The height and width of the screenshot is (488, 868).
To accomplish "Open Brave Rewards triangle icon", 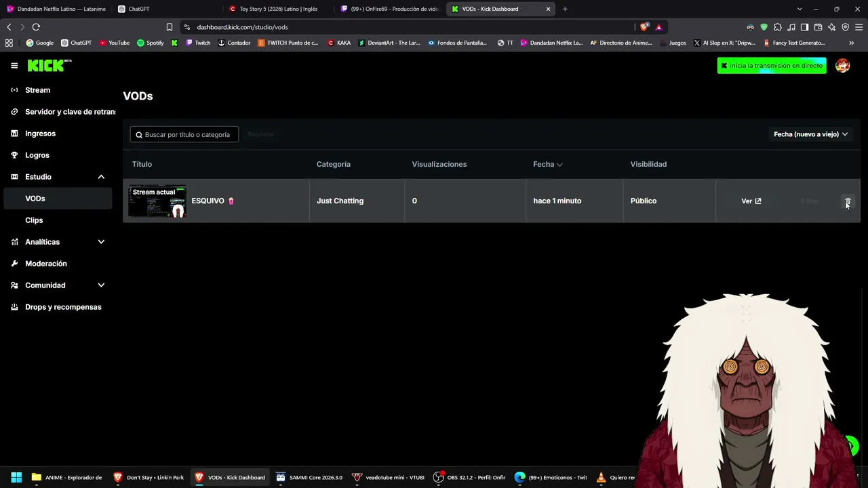I will pos(658,27).
